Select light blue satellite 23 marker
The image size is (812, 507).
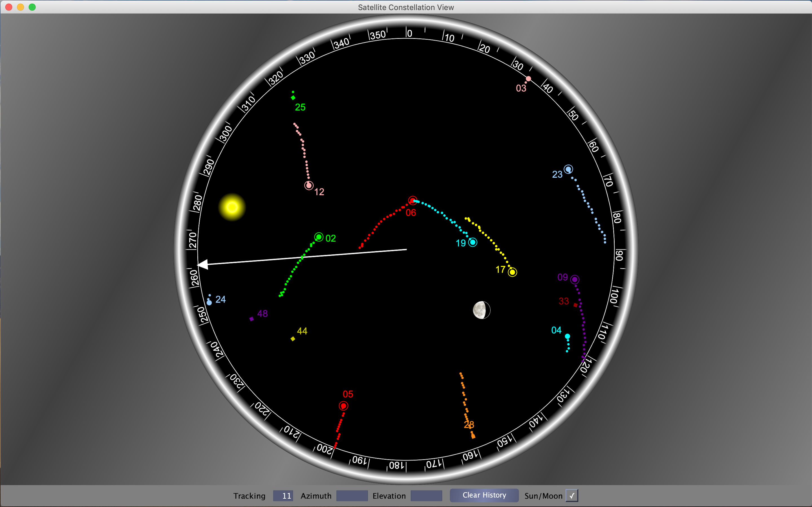pos(568,169)
